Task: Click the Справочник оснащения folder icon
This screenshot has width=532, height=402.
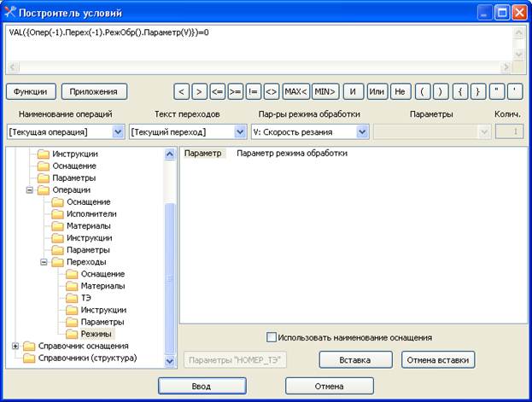Action: point(29,346)
